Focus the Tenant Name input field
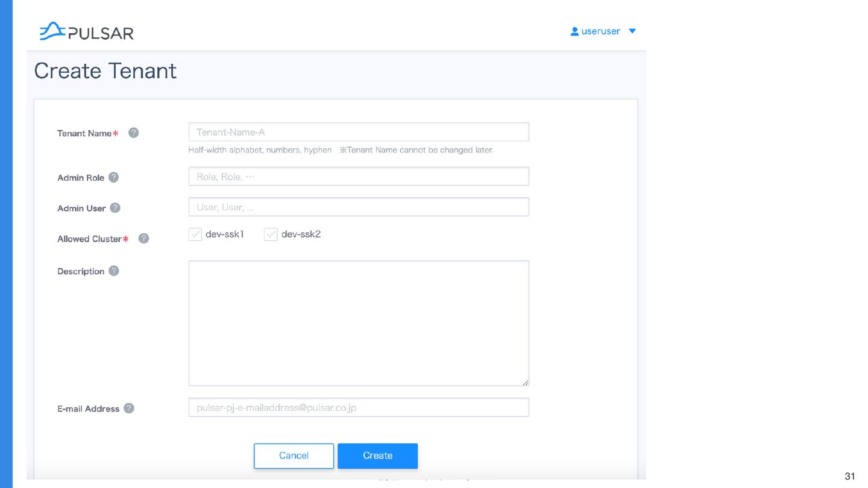This screenshot has height=488, width=868. click(x=359, y=132)
